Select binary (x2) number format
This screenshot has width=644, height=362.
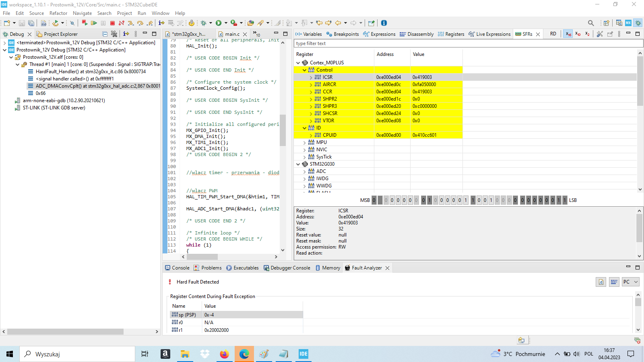point(588,34)
